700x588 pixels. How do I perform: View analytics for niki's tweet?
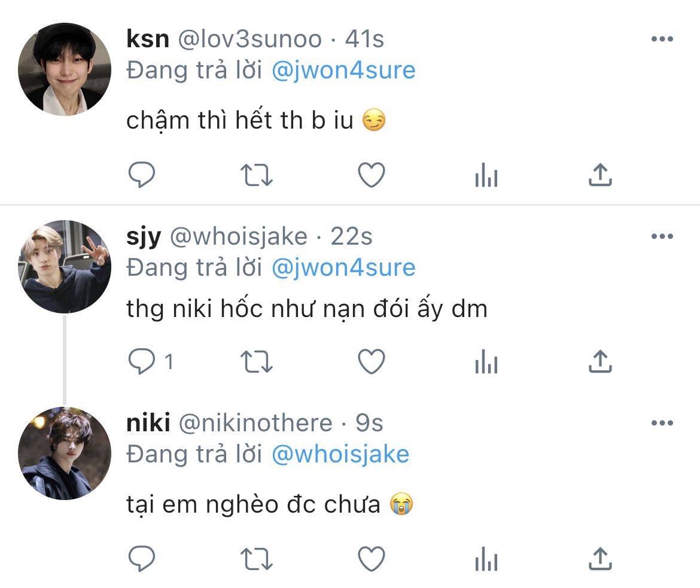pyautogui.click(x=486, y=559)
